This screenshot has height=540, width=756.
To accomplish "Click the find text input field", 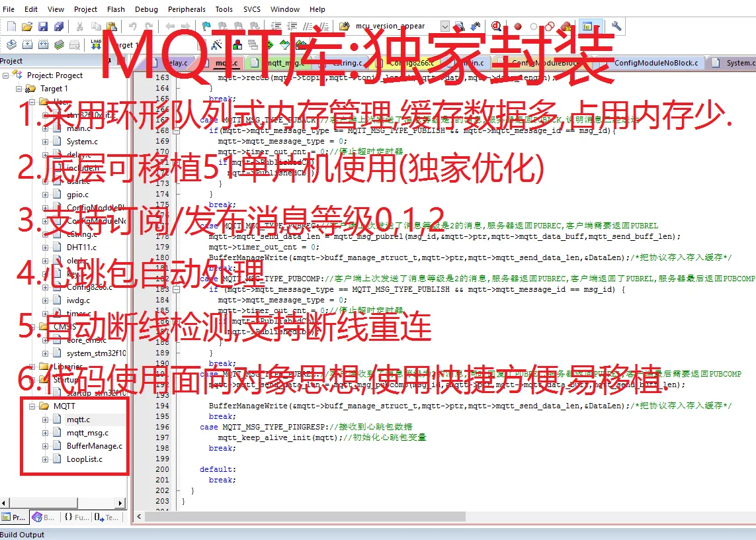I will click(397, 26).
